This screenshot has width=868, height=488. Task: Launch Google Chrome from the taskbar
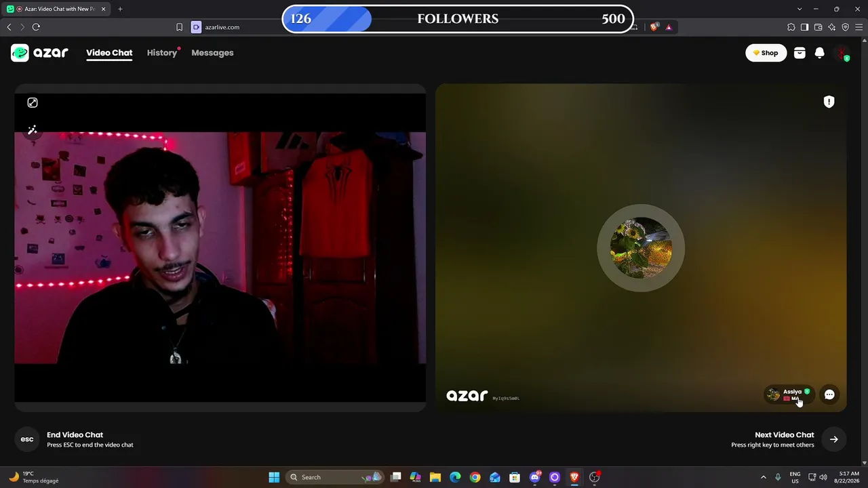tap(475, 477)
